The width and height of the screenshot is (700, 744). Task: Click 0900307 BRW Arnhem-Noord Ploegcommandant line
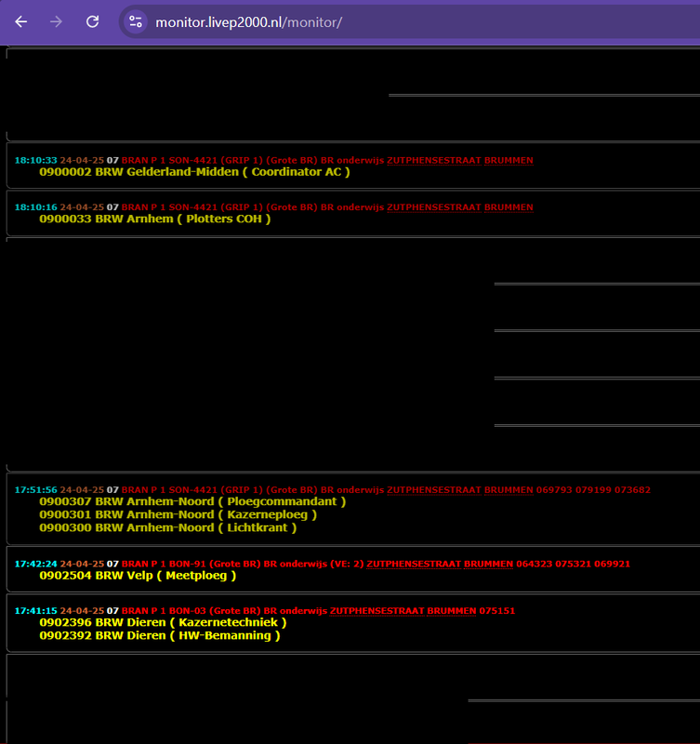(192, 501)
